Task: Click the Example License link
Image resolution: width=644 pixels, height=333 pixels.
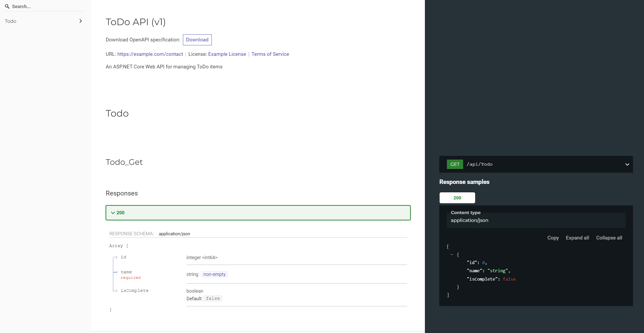Action: [227, 53]
